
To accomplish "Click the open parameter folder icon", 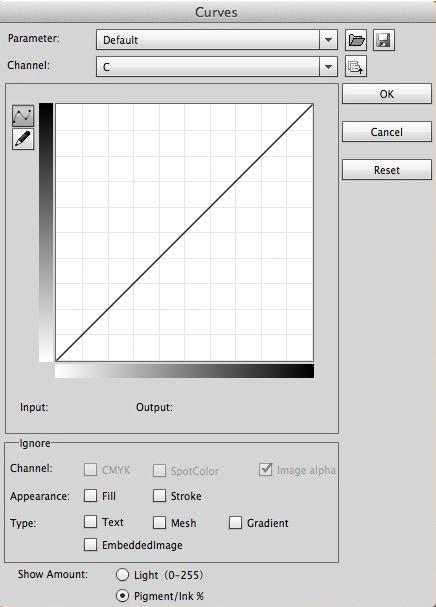I will coord(356,40).
